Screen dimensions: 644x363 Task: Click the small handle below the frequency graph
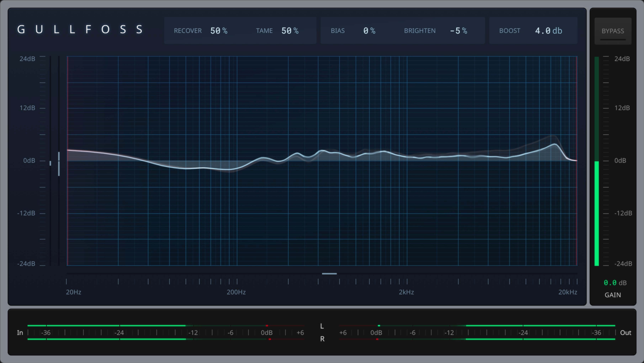pos(329,274)
